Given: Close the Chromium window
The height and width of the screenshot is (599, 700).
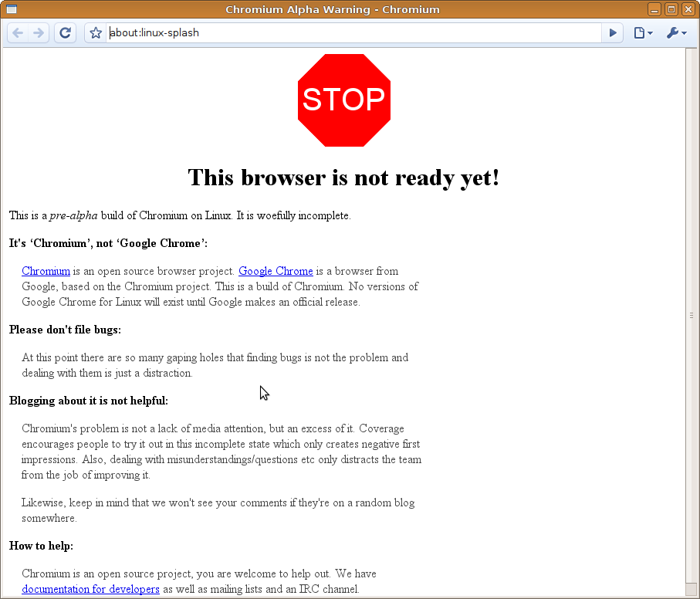Looking at the screenshot, I should tap(688, 9).
